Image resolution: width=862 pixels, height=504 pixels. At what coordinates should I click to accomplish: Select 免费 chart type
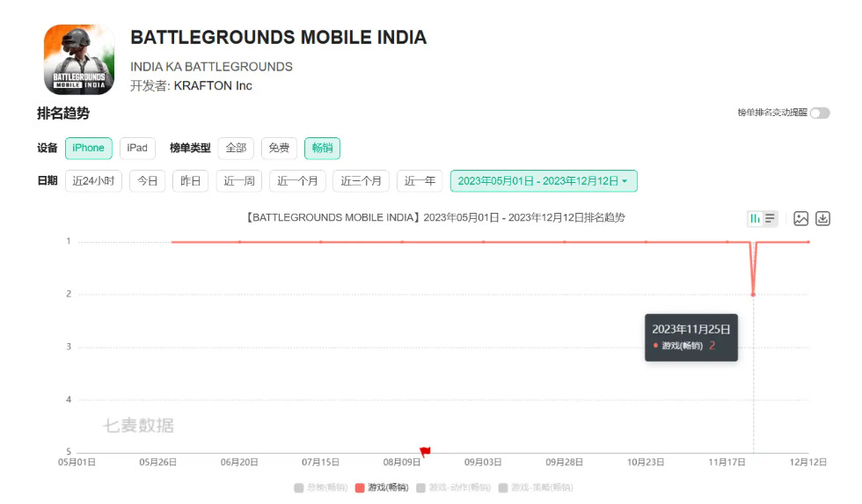279,149
